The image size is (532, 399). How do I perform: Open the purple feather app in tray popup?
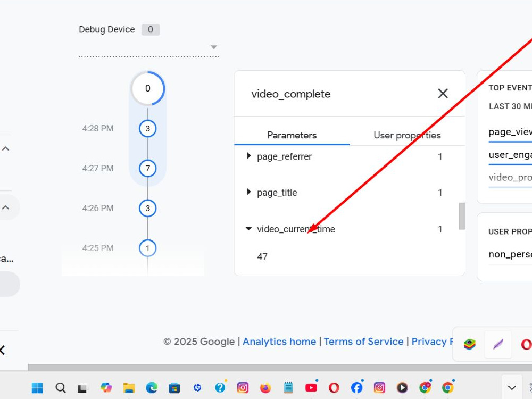(498, 344)
